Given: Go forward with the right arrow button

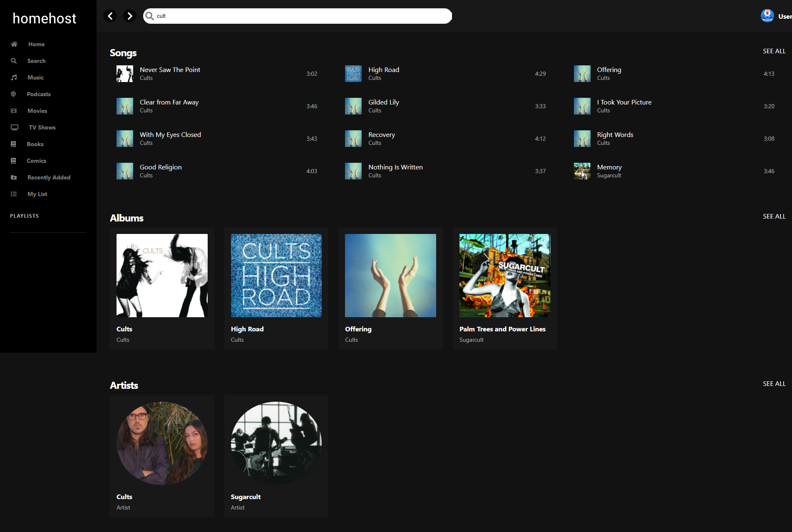Looking at the screenshot, I should (130, 16).
